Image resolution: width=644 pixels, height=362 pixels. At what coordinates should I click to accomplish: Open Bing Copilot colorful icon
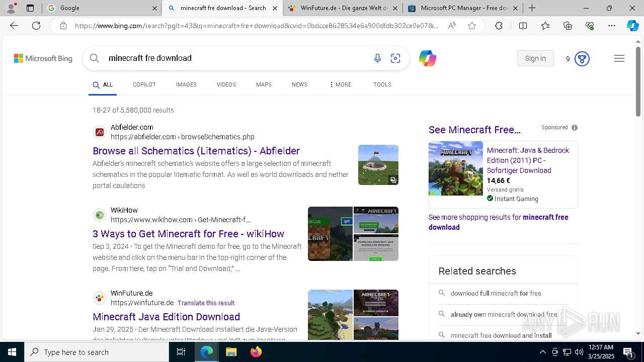[x=427, y=58]
